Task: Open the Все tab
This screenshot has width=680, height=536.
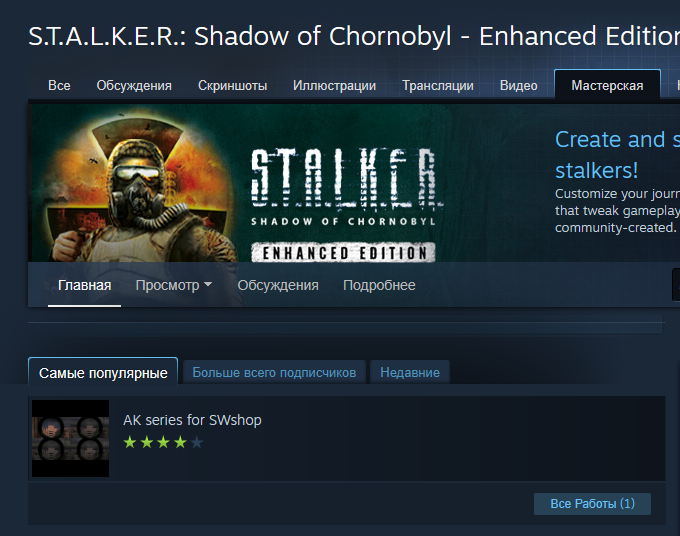Action: (59, 85)
